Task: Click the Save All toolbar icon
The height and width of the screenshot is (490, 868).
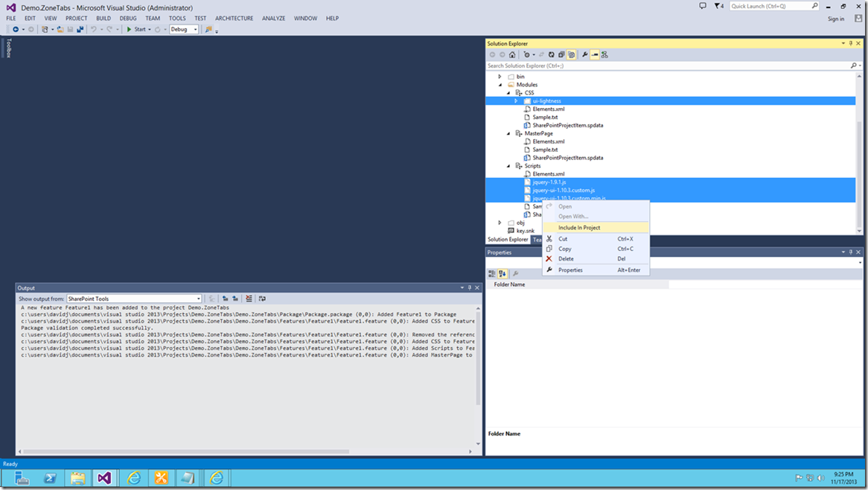Action: (x=80, y=29)
